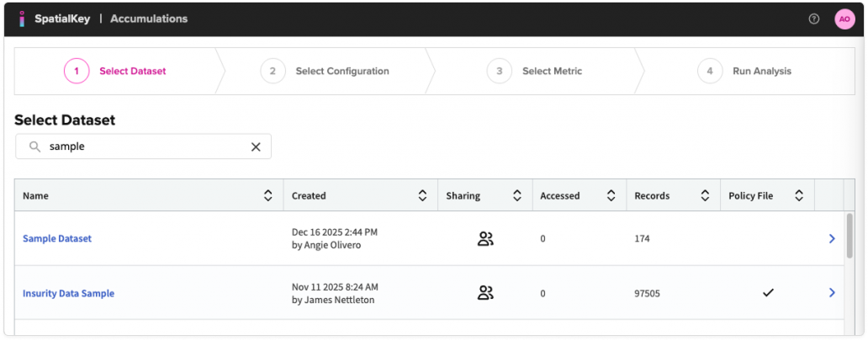
Task: Open the help question mark icon
Action: (813, 19)
